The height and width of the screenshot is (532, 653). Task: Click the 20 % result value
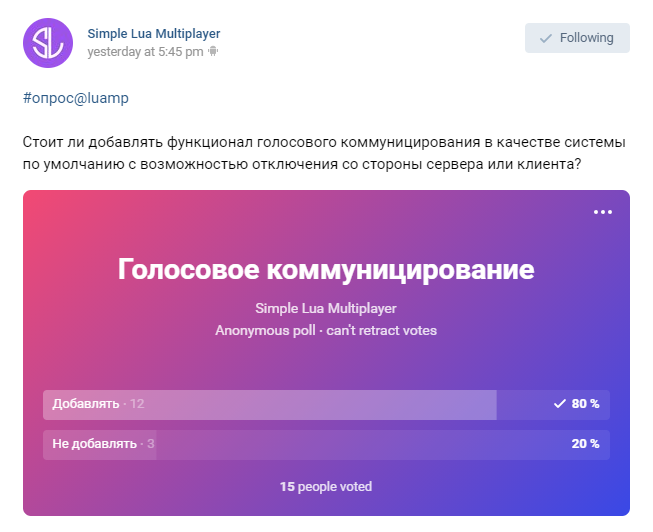[x=585, y=444]
